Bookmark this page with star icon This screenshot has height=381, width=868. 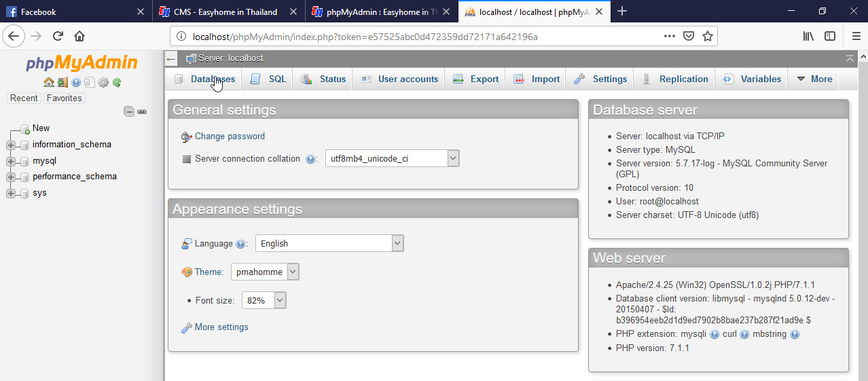pos(707,36)
